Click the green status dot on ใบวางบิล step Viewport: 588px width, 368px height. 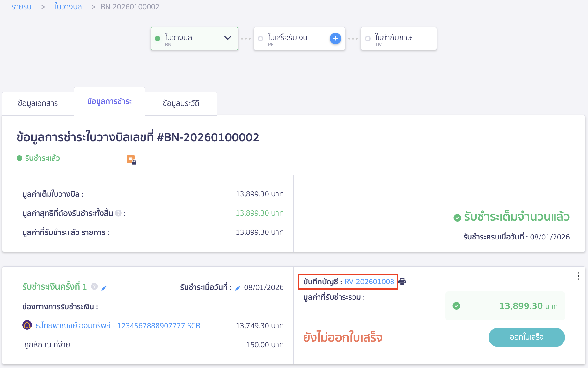point(158,38)
